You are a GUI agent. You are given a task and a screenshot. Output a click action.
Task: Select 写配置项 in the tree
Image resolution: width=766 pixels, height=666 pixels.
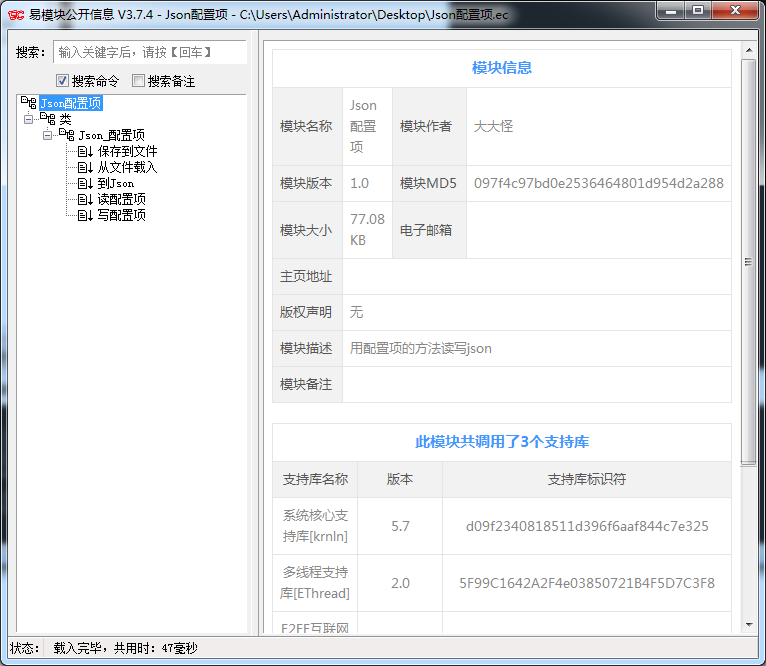coord(121,215)
